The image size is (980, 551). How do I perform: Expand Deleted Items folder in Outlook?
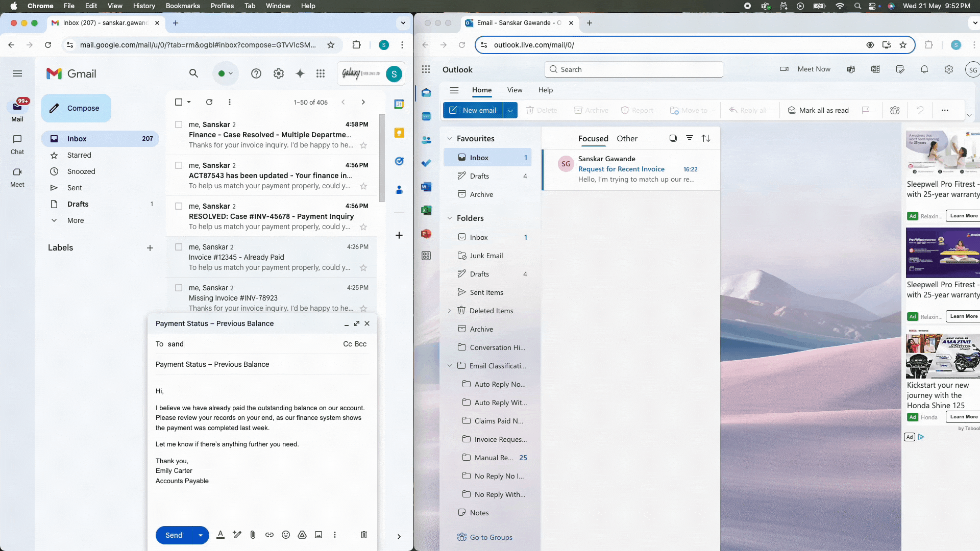[449, 311]
